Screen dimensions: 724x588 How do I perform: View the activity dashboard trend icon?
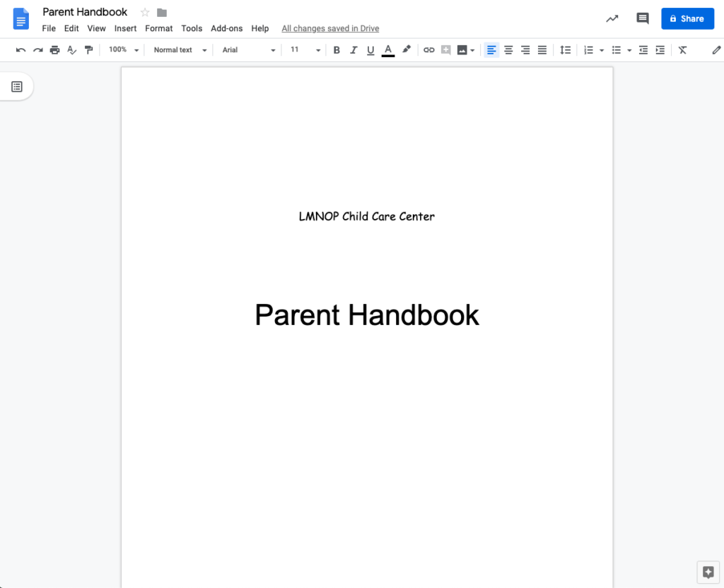612,18
